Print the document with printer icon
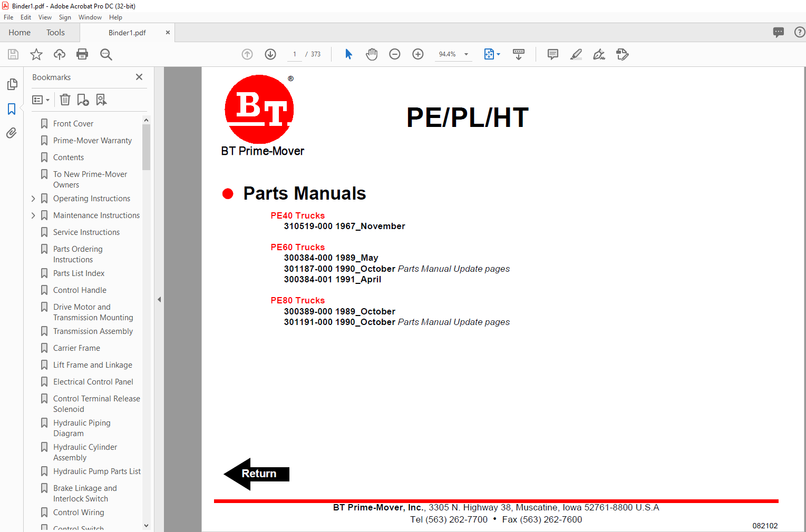 (82, 54)
